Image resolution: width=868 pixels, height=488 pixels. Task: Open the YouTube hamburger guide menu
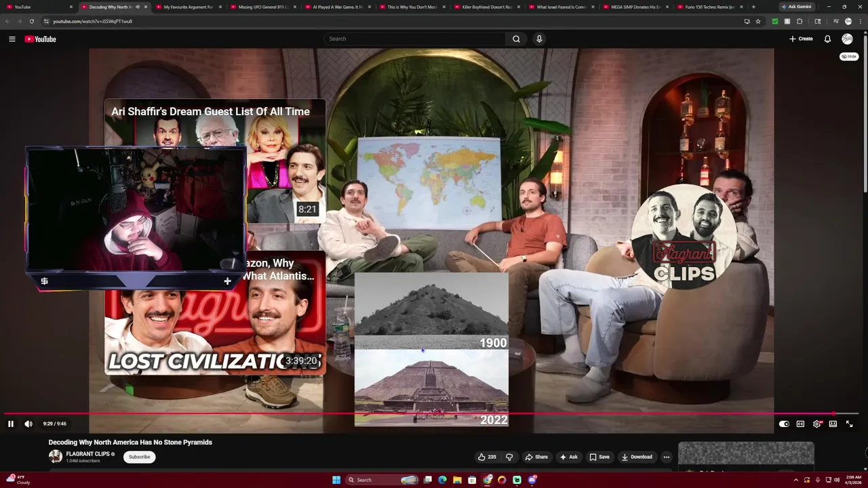point(12,39)
